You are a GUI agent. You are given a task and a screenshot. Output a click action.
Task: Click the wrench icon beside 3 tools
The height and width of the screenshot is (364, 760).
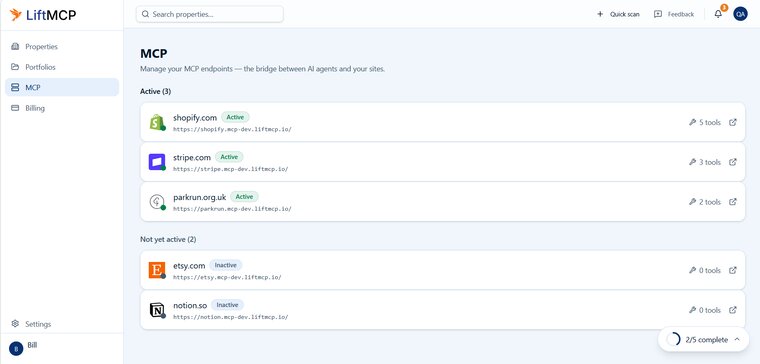pos(692,162)
